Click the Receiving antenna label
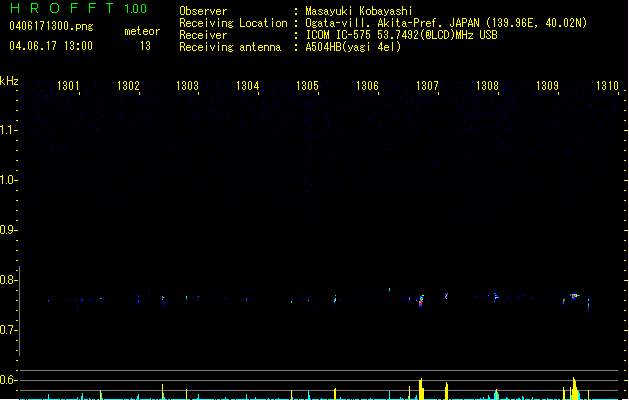The width and height of the screenshot is (629, 400). [x=230, y=47]
